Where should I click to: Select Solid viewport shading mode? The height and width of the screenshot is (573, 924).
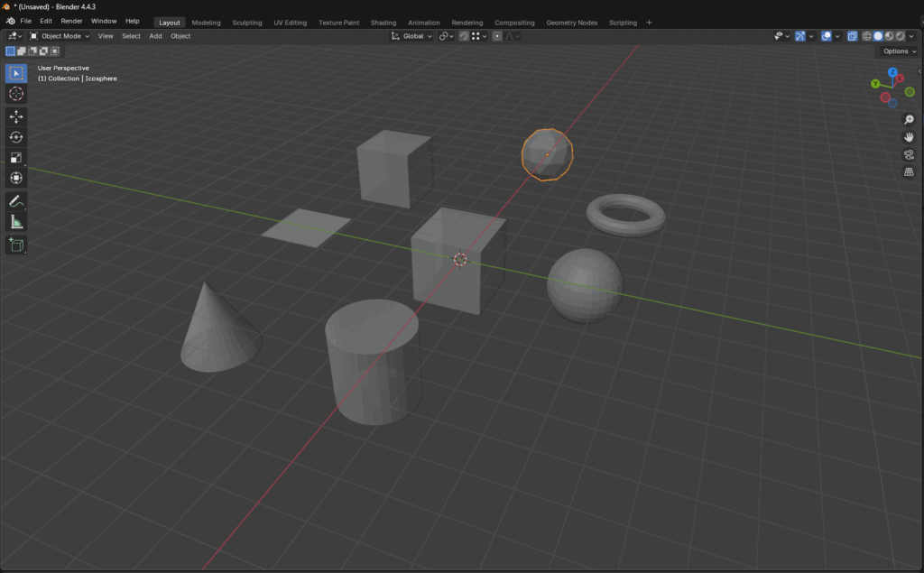878,36
